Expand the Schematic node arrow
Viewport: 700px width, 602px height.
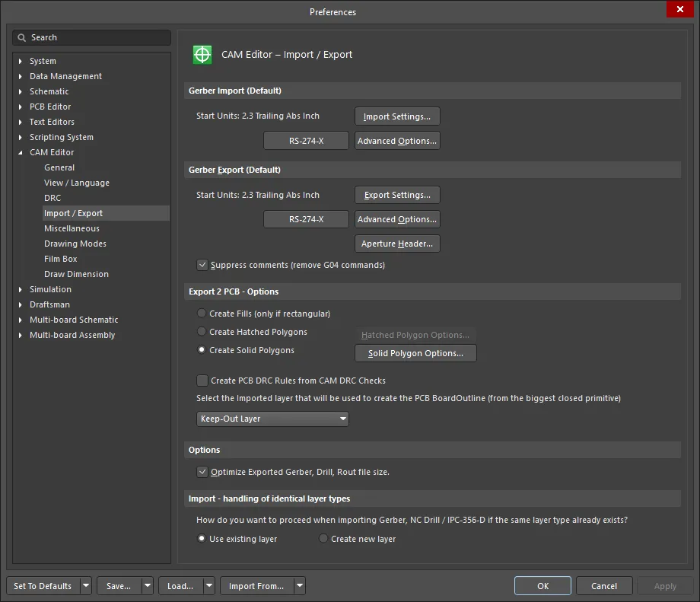coord(20,91)
